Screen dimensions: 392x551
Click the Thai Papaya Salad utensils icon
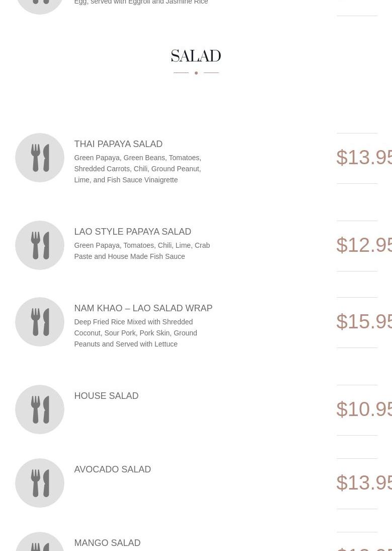tap(40, 158)
